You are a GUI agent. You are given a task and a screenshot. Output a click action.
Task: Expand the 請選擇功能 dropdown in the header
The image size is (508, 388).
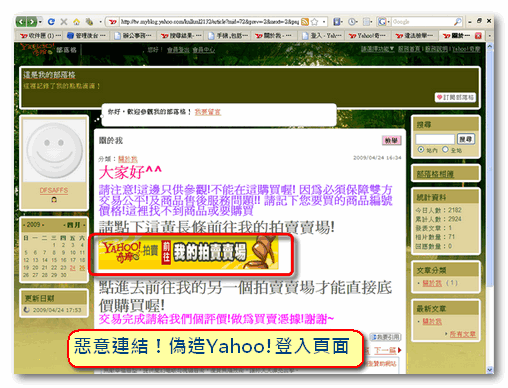(x=378, y=49)
